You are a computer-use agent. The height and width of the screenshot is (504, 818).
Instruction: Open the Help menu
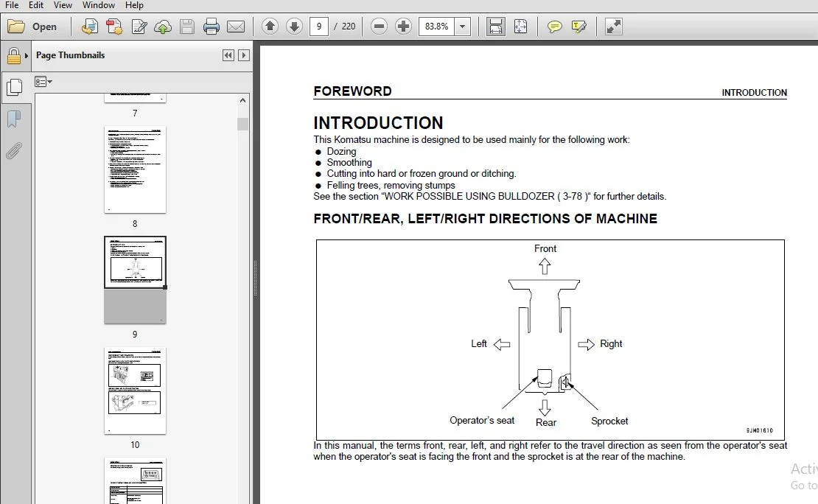(134, 5)
